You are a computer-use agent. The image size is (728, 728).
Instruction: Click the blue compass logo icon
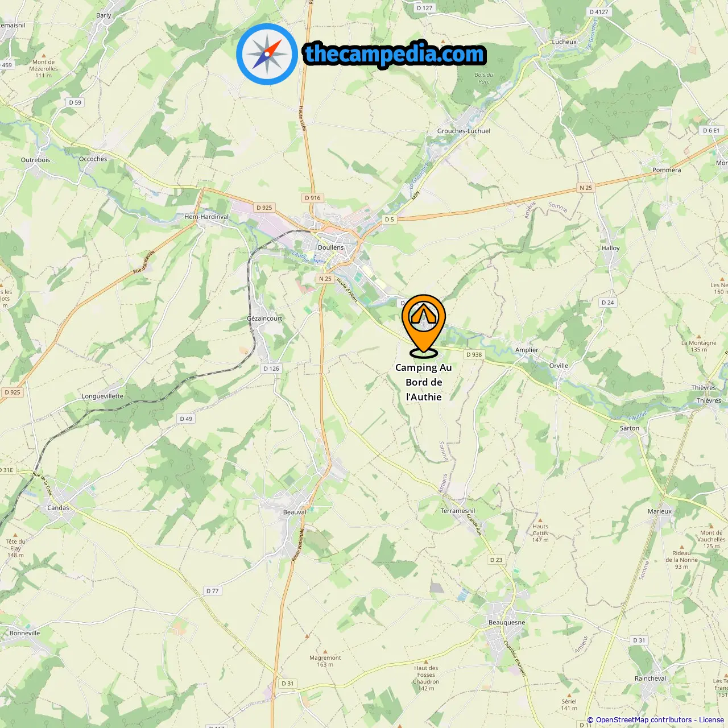[x=267, y=54]
